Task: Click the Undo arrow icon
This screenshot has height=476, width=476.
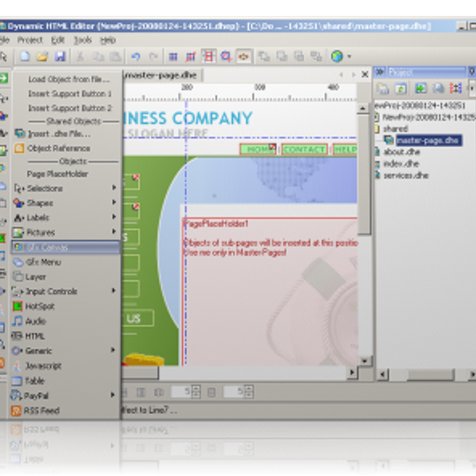Action: pyautogui.click(x=136, y=57)
